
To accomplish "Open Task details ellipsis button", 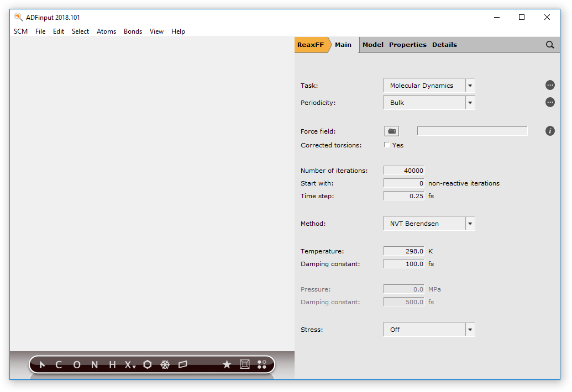I will point(550,85).
